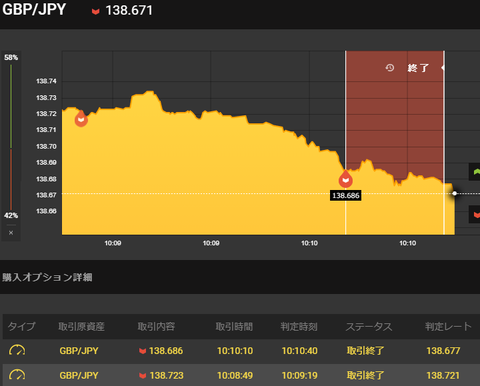
Task: Select the 取引原資産 column header
Action: pos(81,326)
